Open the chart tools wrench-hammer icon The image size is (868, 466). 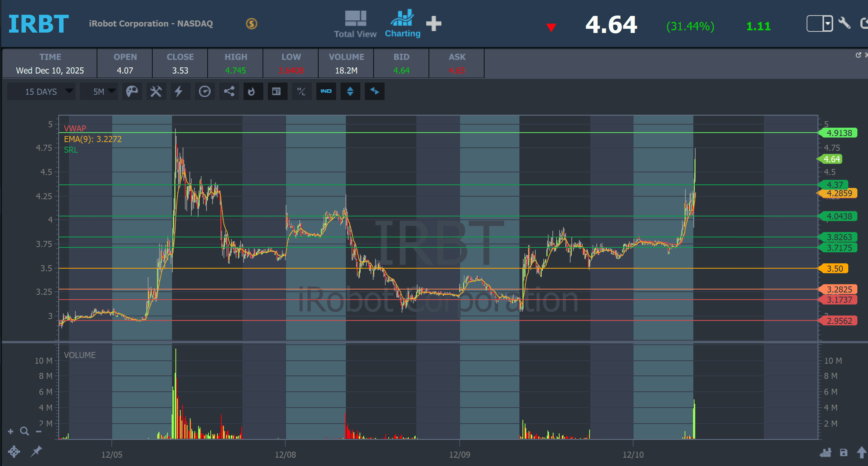[x=156, y=91]
